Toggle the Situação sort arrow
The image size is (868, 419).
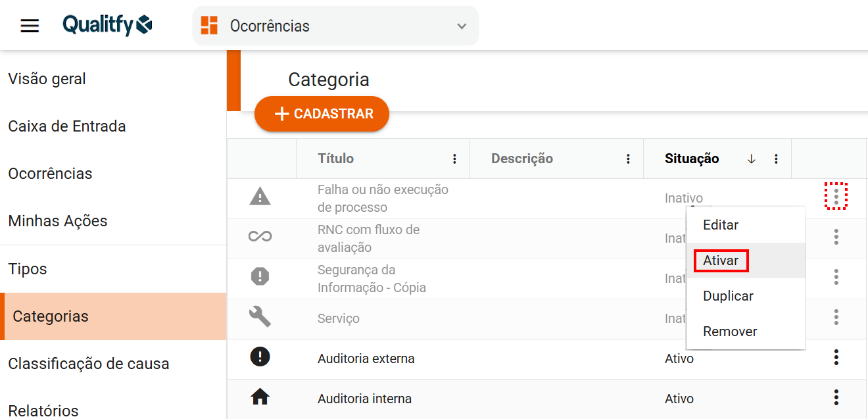pyautogui.click(x=752, y=159)
